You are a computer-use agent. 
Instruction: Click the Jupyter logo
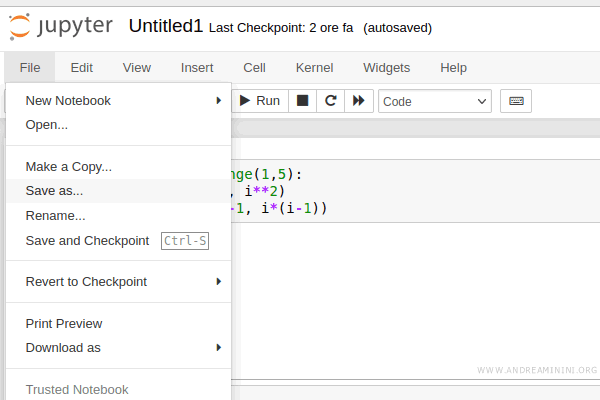[64, 27]
